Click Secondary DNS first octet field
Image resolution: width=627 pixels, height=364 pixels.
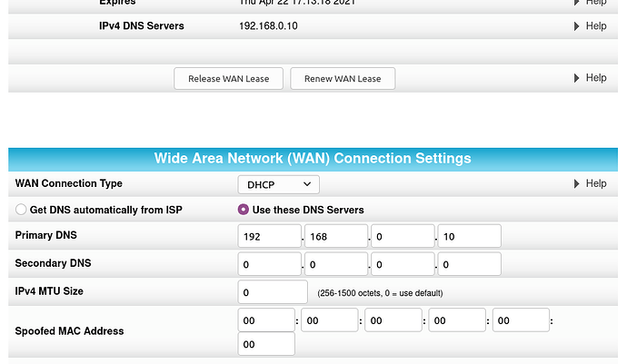[x=270, y=264]
